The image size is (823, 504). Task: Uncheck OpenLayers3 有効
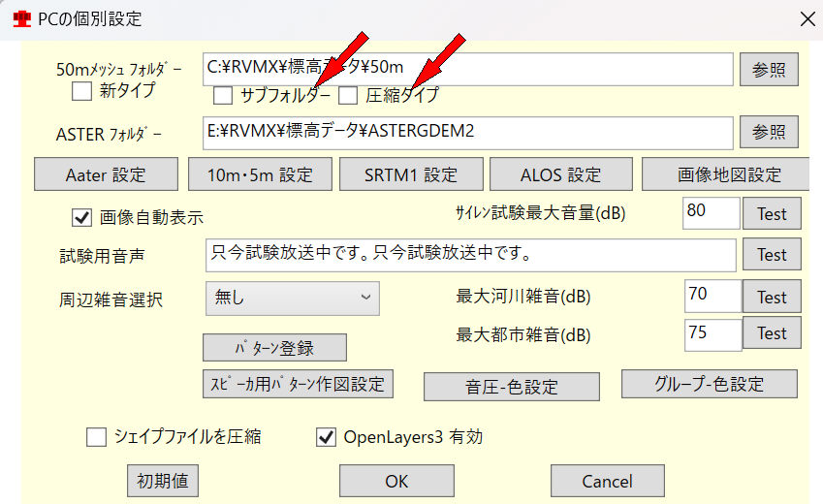327,437
